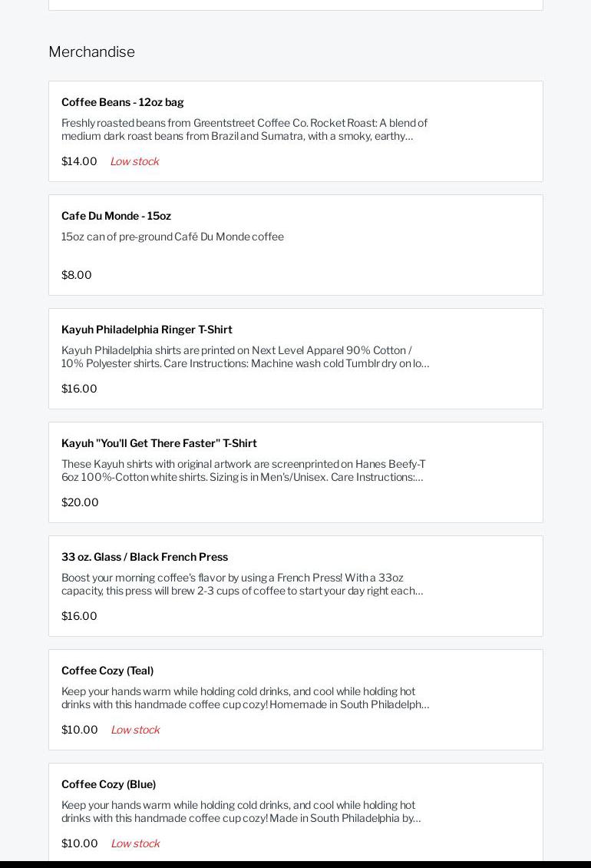This screenshot has height=868, width=591.
Task: Click Low stock label on Coffee Cozy (Blue)
Action: click(x=135, y=843)
